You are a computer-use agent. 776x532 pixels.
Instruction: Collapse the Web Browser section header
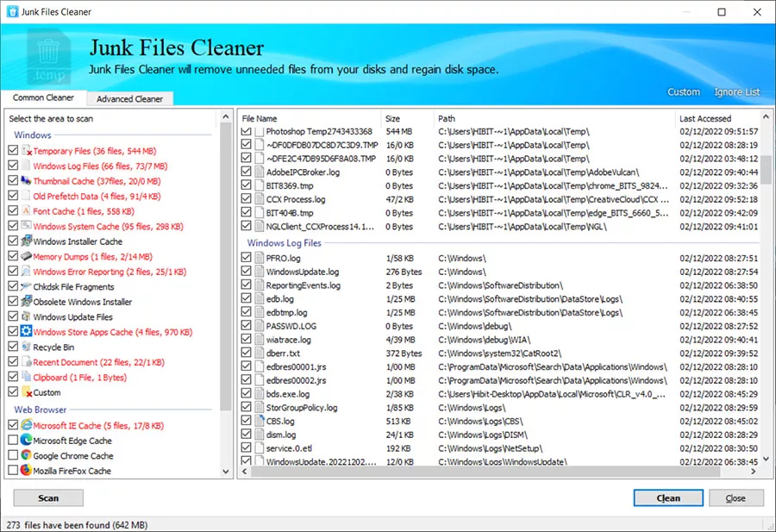40,410
